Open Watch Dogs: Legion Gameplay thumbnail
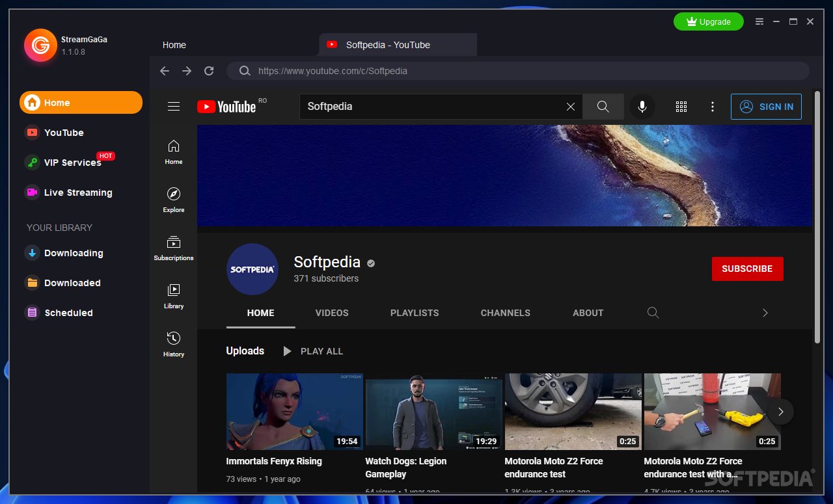The height and width of the screenshot is (504, 833). [x=433, y=412]
